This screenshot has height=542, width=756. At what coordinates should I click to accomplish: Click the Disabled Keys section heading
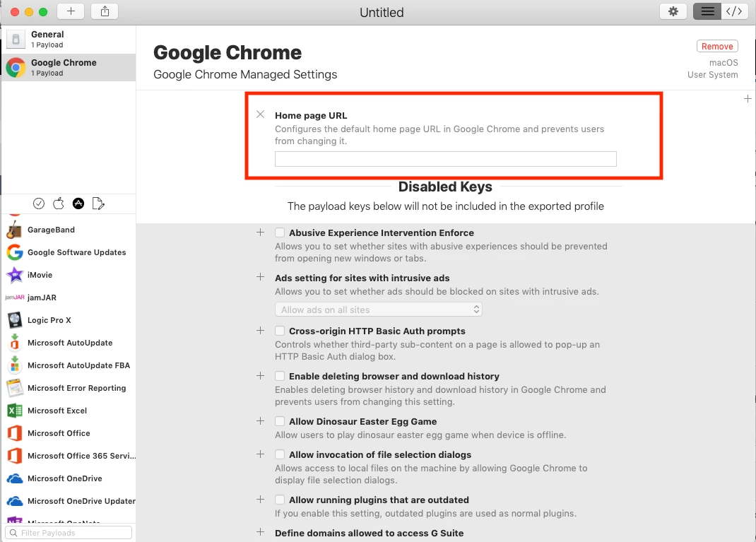point(445,187)
